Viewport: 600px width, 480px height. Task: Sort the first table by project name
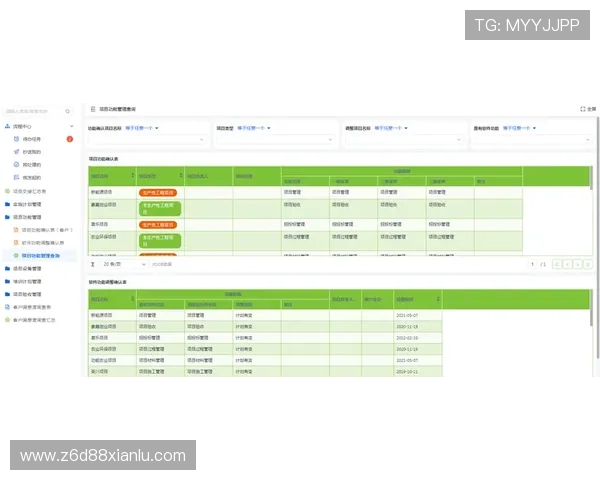(x=133, y=176)
